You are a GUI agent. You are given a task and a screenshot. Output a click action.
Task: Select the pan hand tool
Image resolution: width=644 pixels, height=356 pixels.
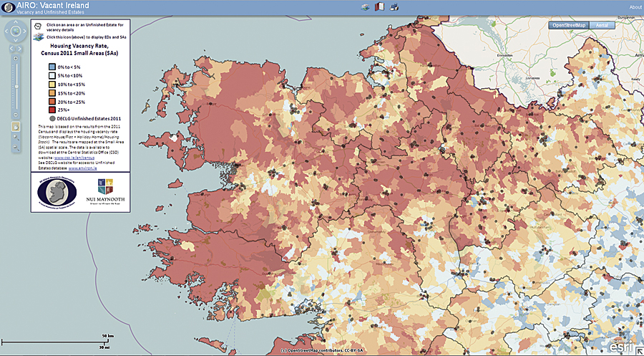tap(16, 127)
